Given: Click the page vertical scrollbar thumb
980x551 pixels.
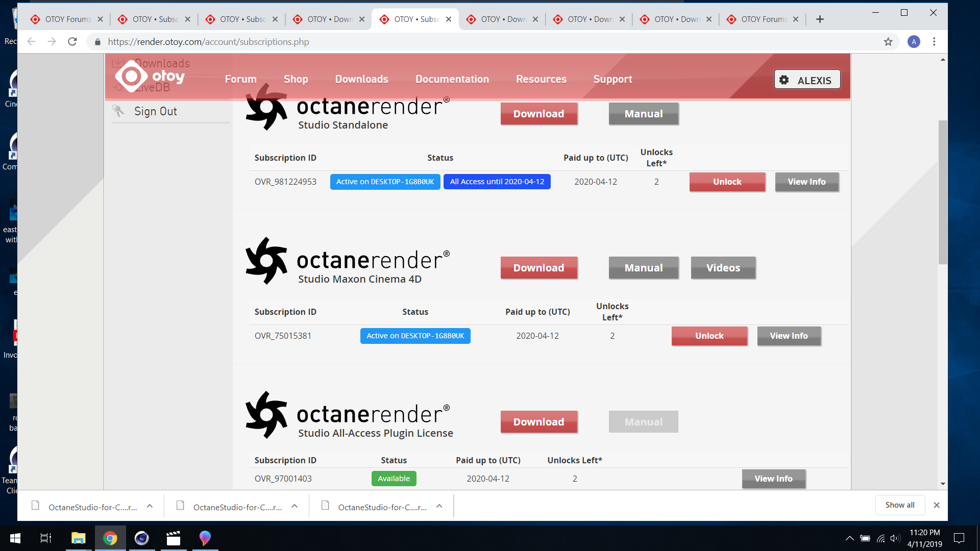Looking at the screenshot, I should tap(942, 191).
